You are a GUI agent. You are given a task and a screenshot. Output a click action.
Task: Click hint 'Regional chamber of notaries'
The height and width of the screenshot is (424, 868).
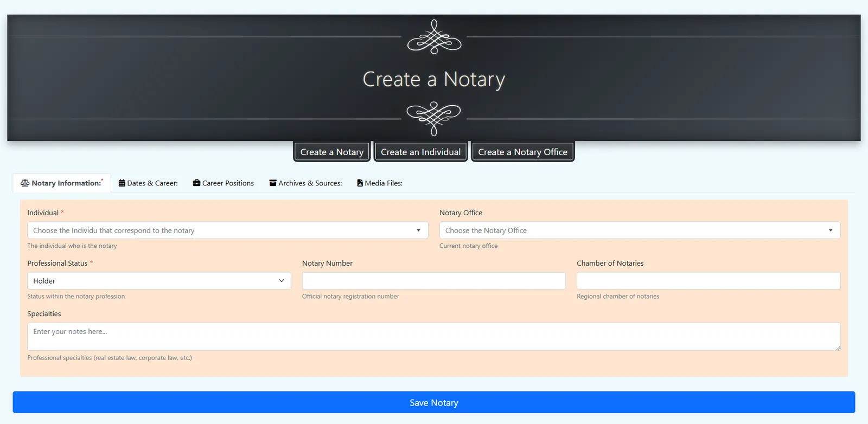tap(618, 296)
